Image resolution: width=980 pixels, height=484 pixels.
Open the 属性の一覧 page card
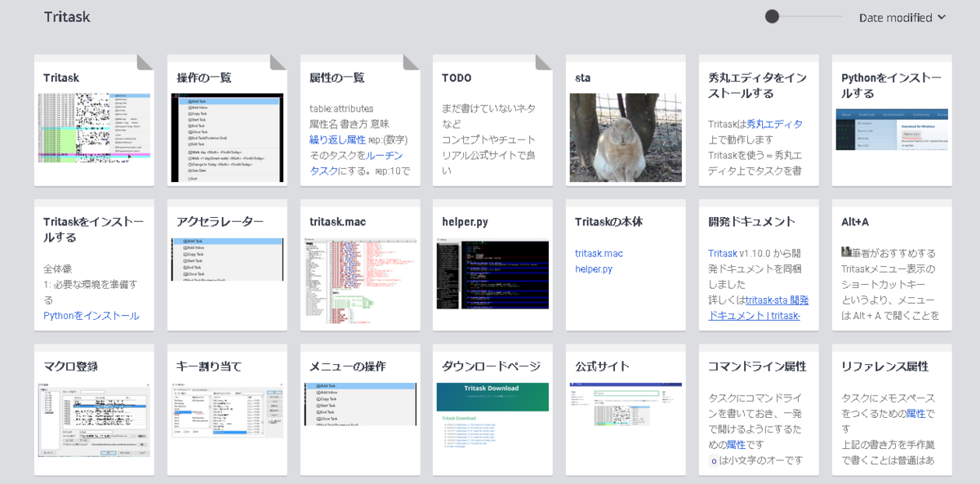coord(360,121)
